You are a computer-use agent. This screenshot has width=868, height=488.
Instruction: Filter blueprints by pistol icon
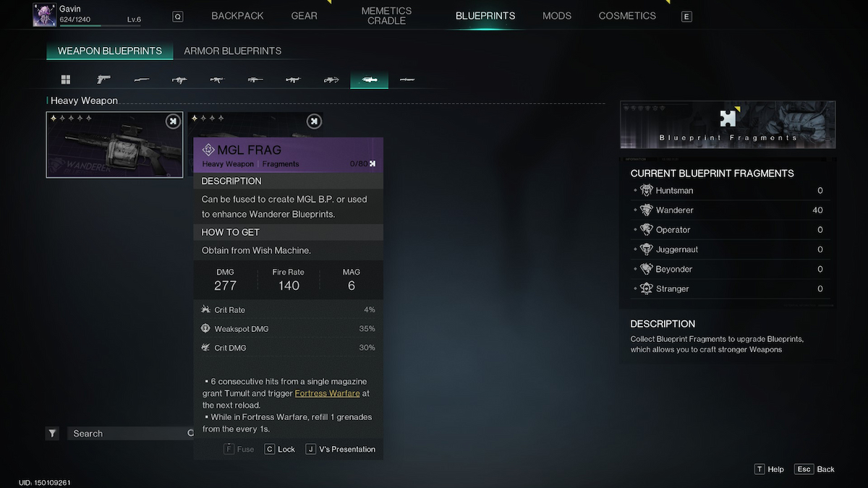[103, 80]
